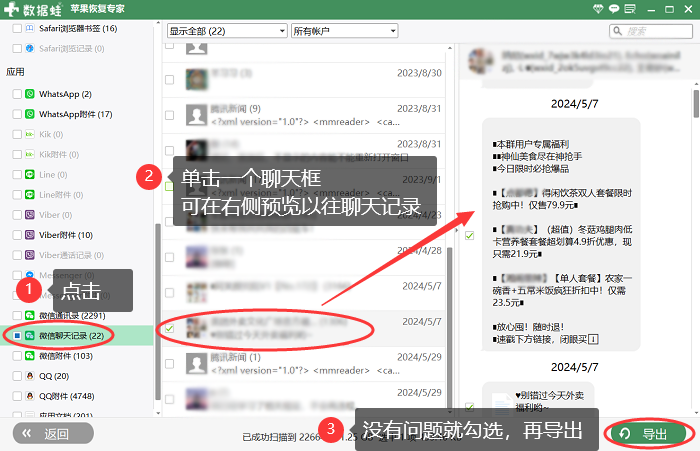Image resolution: width=700 pixels, height=451 pixels.
Task: Click the diamond VIP icon in title bar
Action: [598, 8]
